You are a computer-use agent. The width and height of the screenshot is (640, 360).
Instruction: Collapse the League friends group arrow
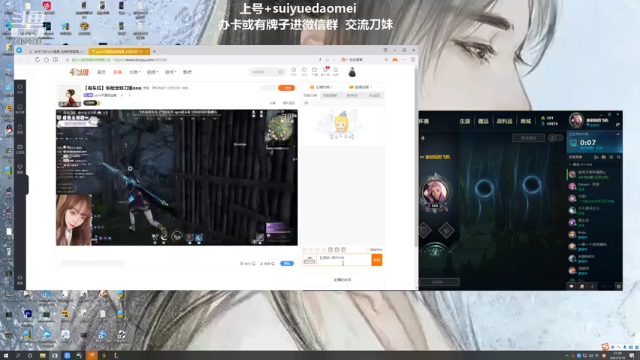[x=570, y=165]
